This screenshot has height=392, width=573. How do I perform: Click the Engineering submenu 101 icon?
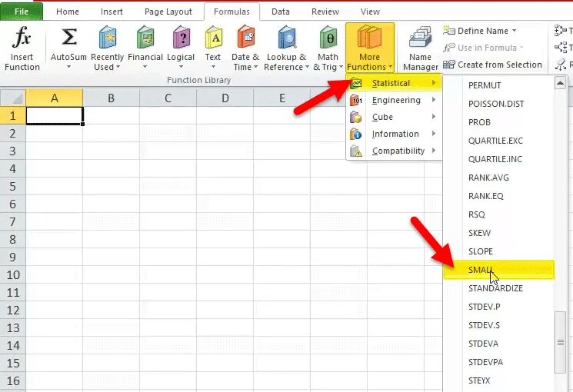pyautogui.click(x=355, y=100)
